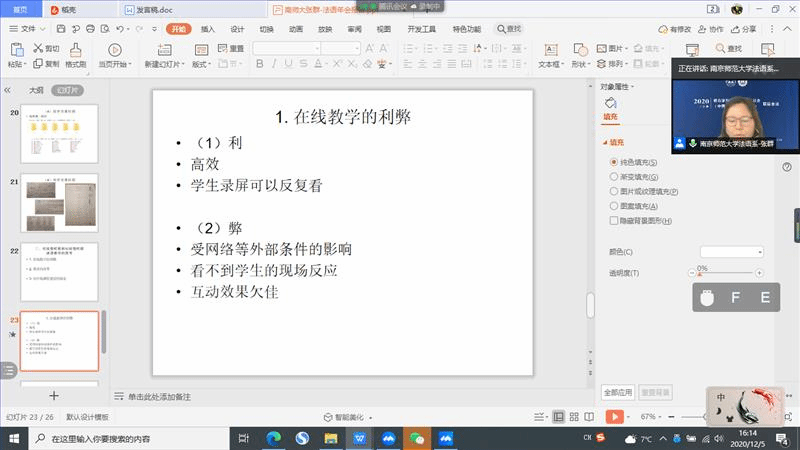Select 渐变填充 gradient fill option

point(613,176)
